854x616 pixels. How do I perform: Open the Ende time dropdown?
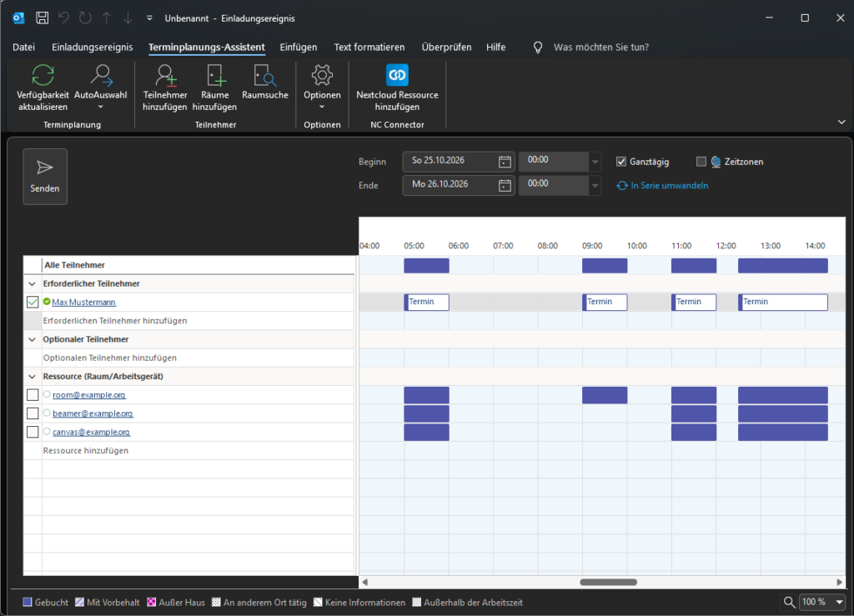coord(595,186)
